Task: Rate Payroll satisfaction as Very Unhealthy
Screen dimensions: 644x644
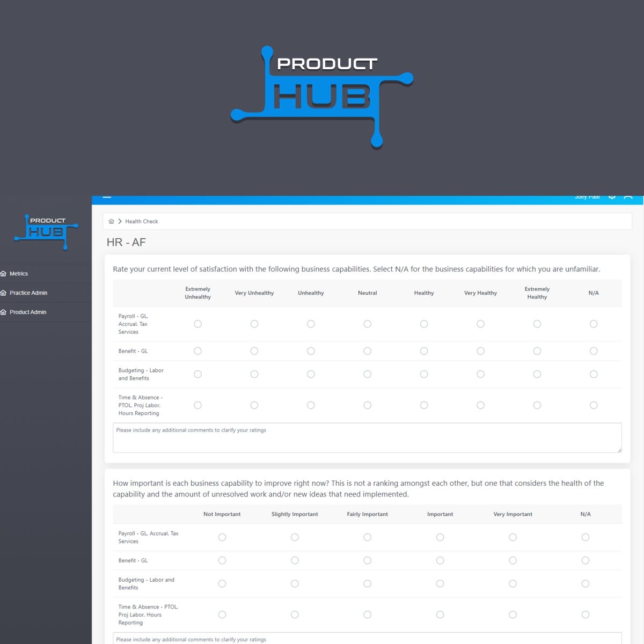Action: (x=254, y=324)
